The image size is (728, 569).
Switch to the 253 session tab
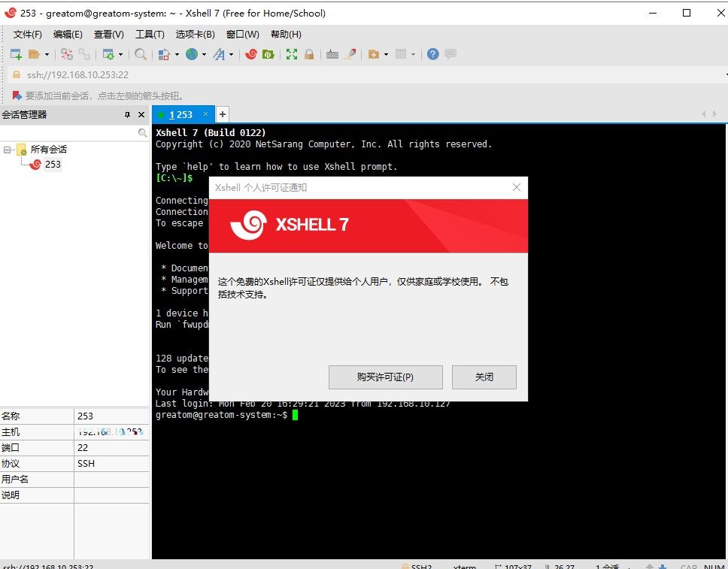(x=180, y=114)
